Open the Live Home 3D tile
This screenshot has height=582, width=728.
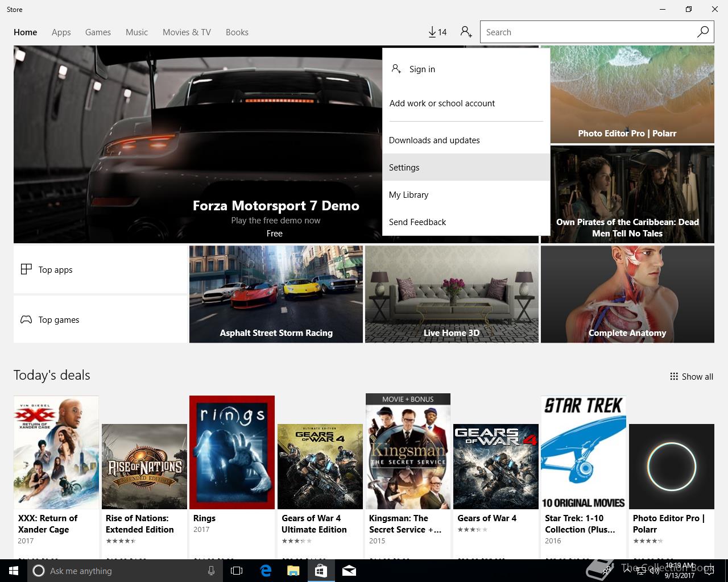[452, 294]
